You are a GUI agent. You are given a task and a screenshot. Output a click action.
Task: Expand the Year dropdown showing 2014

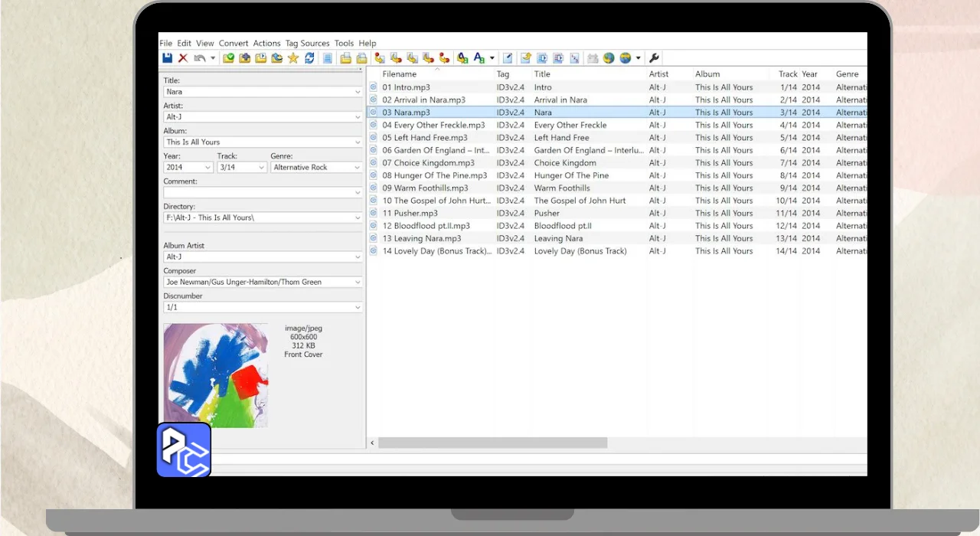click(x=208, y=167)
